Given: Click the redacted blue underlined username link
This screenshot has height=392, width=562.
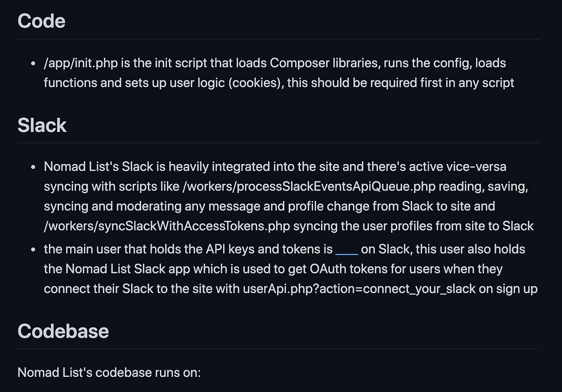Looking at the screenshot, I should [346, 249].
